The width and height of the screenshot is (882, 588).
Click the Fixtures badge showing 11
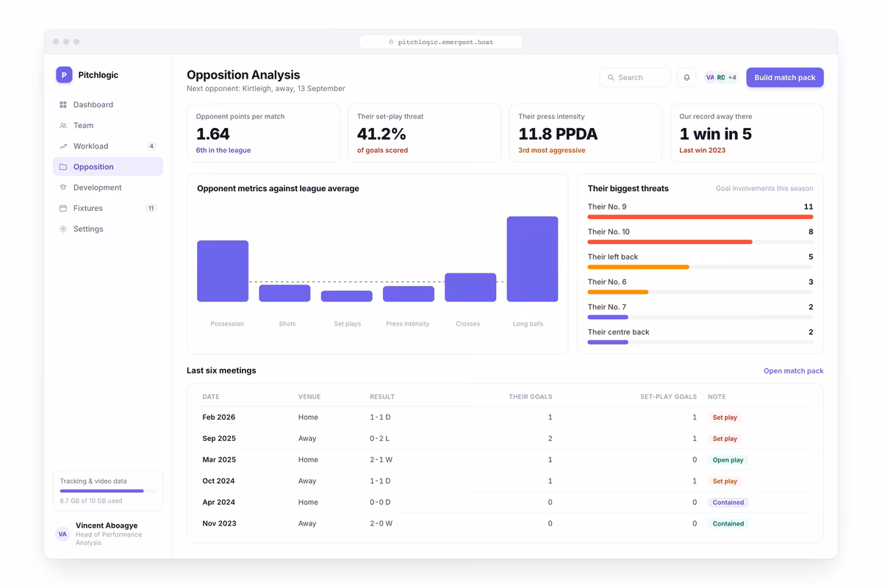click(151, 208)
